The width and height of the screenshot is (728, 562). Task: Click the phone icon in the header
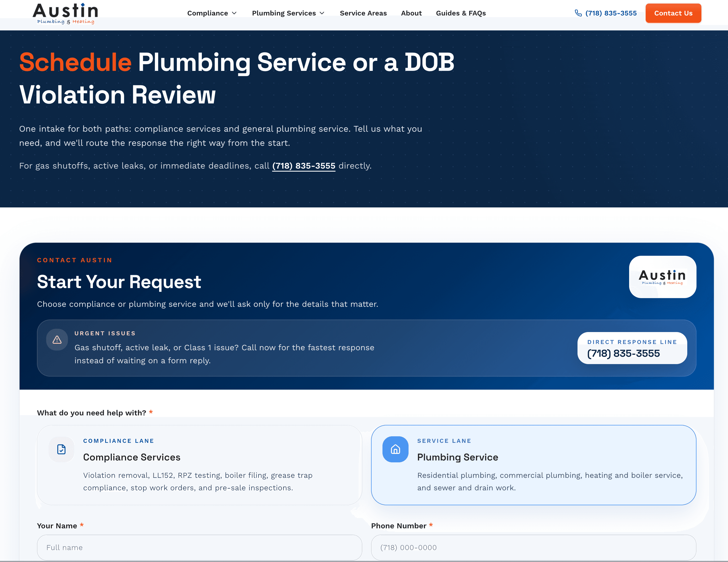pyautogui.click(x=578, y=13)
